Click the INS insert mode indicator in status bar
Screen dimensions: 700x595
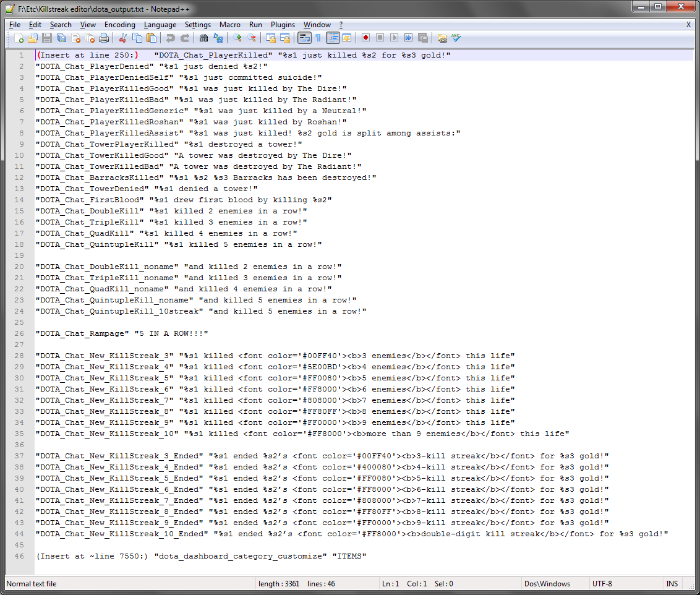point(672,583)
